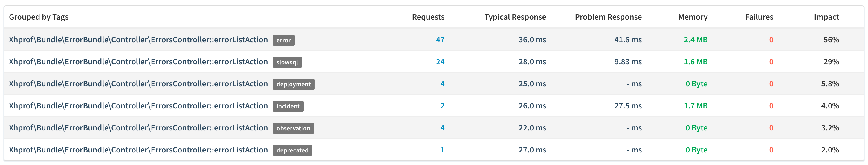Open the 2 requests link for incident
The width and height of the screenshot is (868, 165).
pos(442,106)
